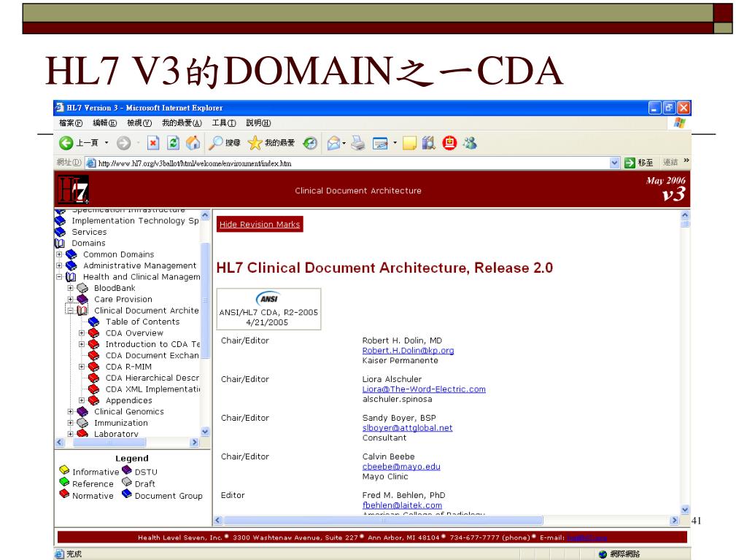
Task: Open the Mail envelope icon
Action: pos(333,143)
